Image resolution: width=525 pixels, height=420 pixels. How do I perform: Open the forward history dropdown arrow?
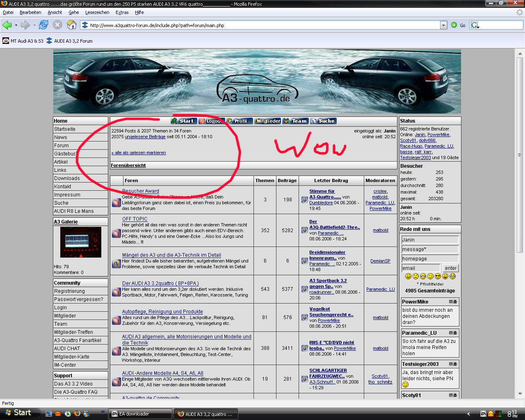point(34,25)
